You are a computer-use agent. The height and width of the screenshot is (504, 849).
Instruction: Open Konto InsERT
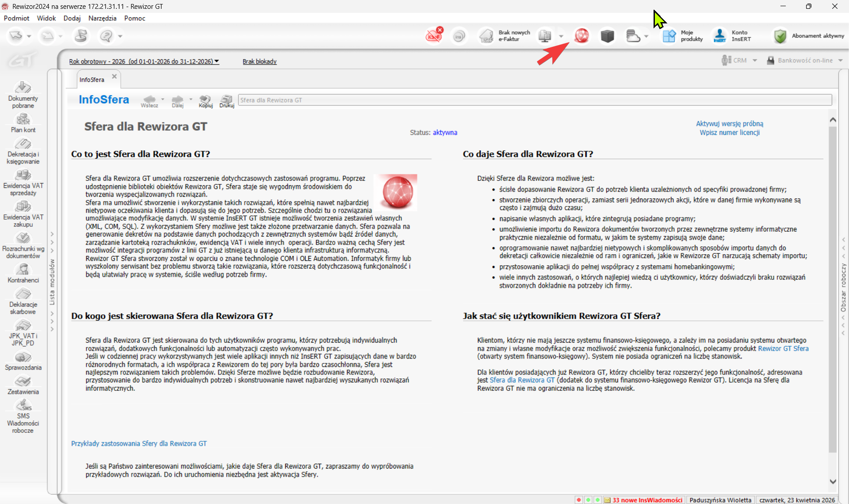point(732,36)
